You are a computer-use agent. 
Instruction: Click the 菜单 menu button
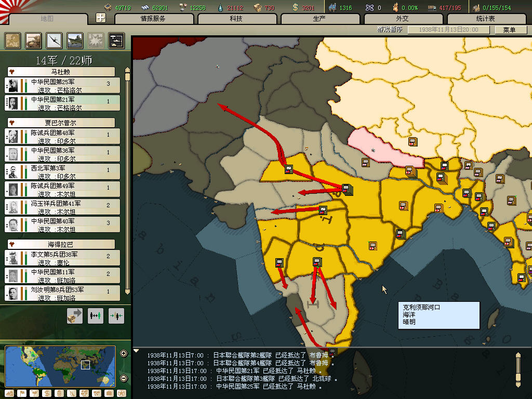click(509, 30)
